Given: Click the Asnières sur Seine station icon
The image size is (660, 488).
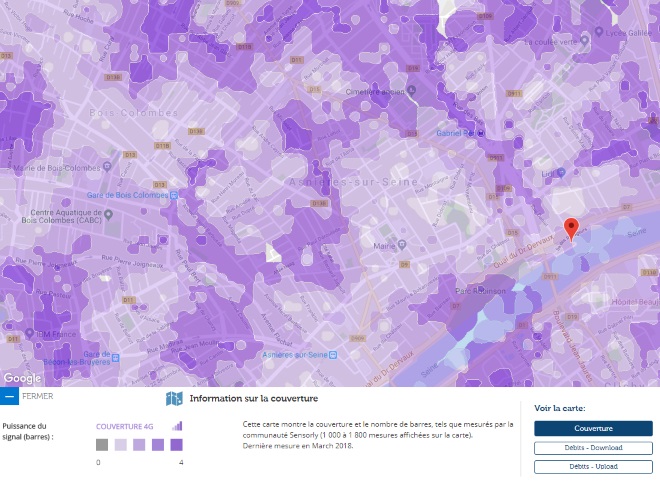Looking at the screenshot, I should point(333,355).
